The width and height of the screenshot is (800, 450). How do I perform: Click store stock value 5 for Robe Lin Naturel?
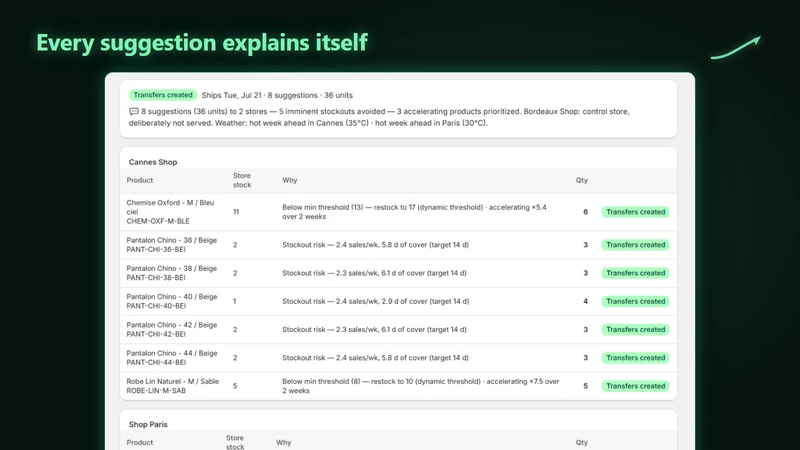click(x=235, y=386)
